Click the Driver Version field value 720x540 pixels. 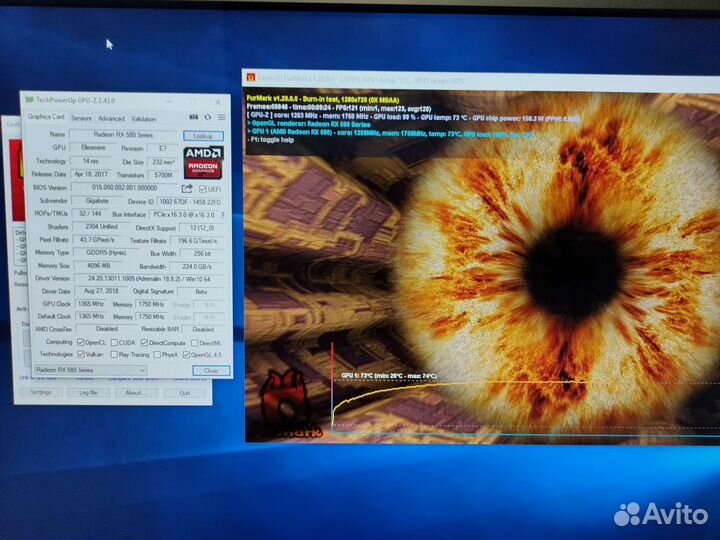click(x=149, y=278)
